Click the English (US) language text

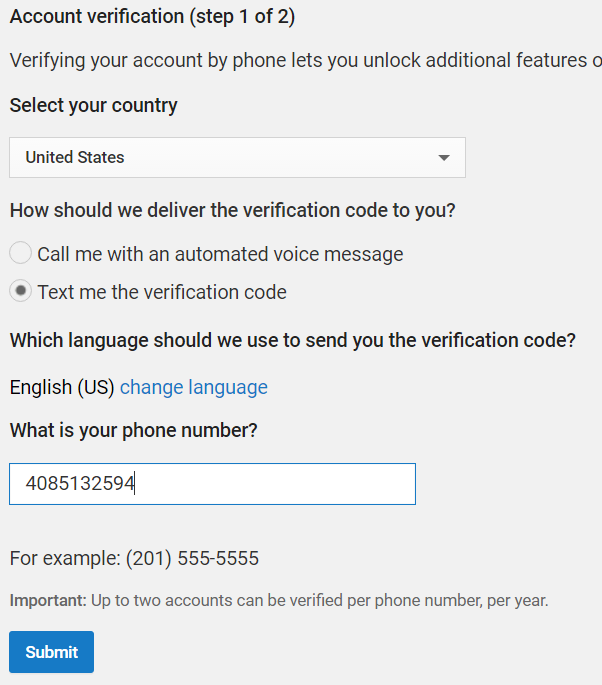(62, 387)
